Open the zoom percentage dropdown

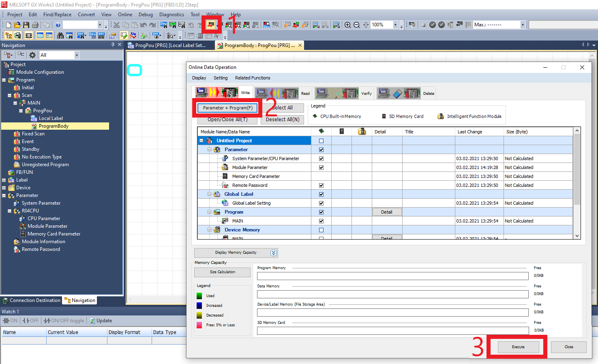(395, 25)
